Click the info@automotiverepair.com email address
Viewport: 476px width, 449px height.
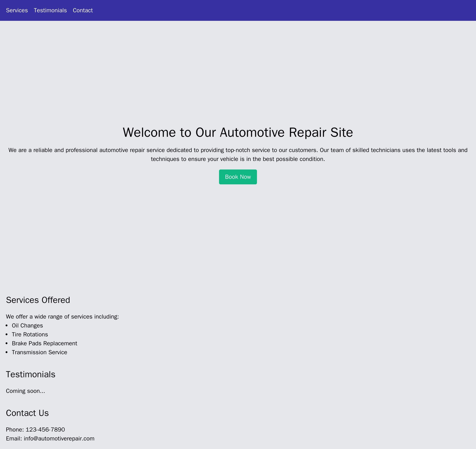coord(59,438)
